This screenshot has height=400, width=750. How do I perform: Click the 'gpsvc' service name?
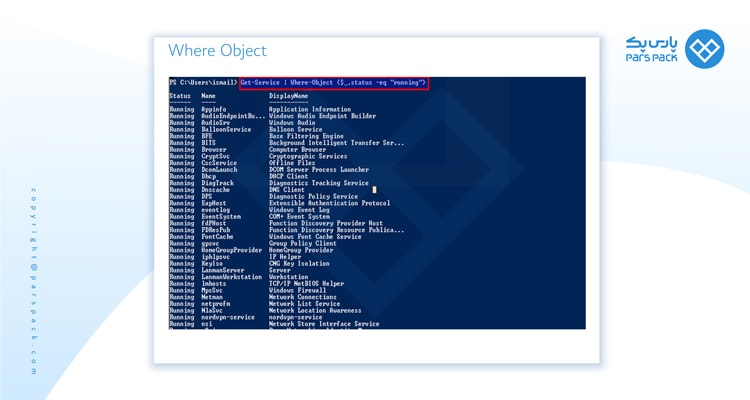coord(210,243)
